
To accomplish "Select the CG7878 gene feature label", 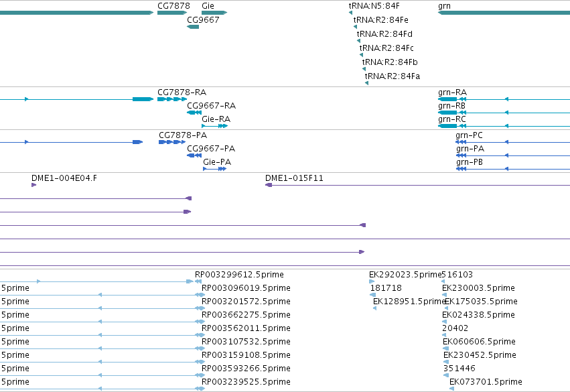I will pyautogui.click(x=173, y=6).
